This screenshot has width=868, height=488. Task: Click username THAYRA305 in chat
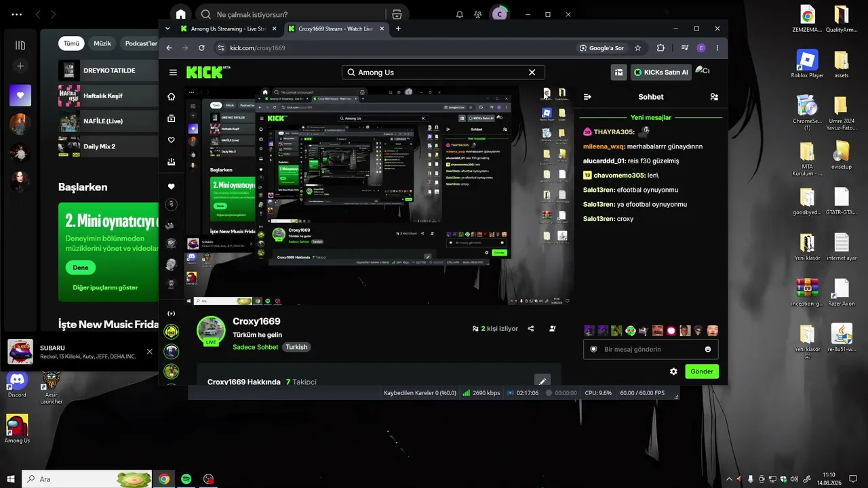pos(614,132)
